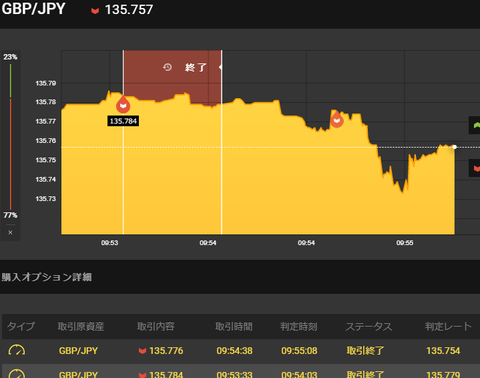This screenshot has height=378, width=480.
Task: Click the 判定レート column header
Action: [x=448, y=326]
